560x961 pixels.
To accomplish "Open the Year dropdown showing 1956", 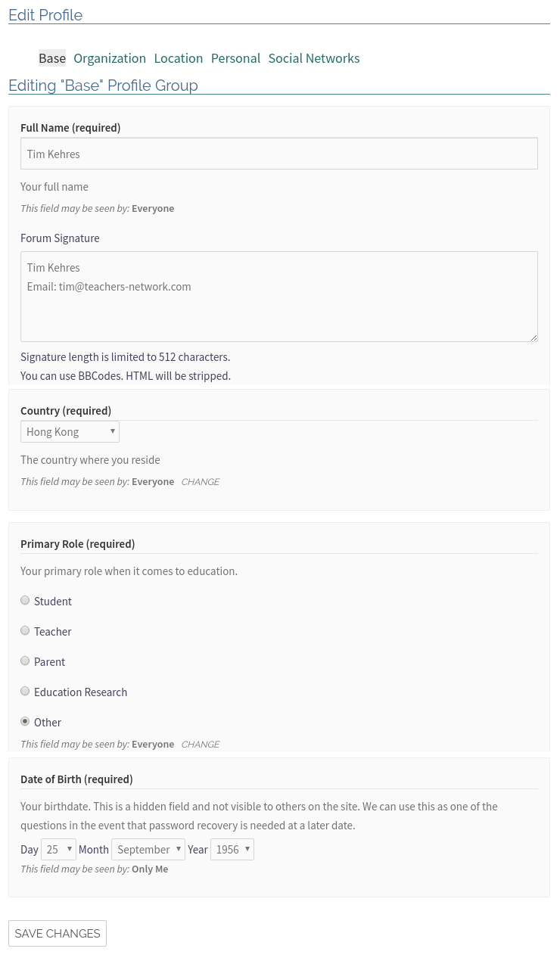I will [x=232, y=849].
